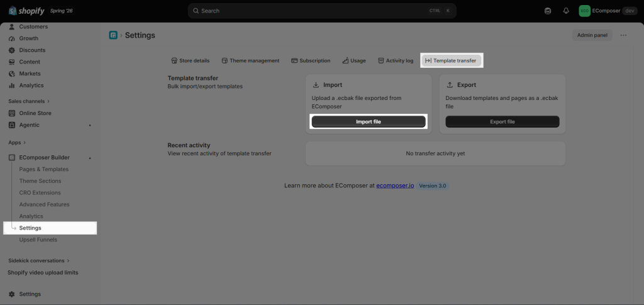Switch to the Theme management tab
Image resolution: width=644 pixels, height=305 pixels.
(x=250, y=61)
